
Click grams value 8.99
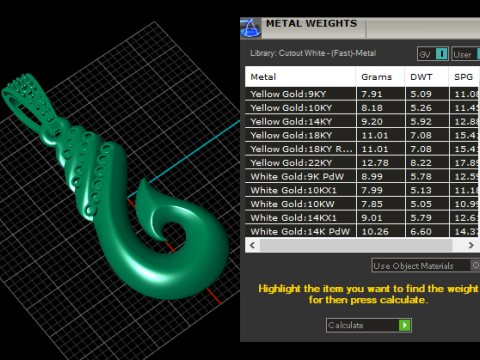pos(372,177)
